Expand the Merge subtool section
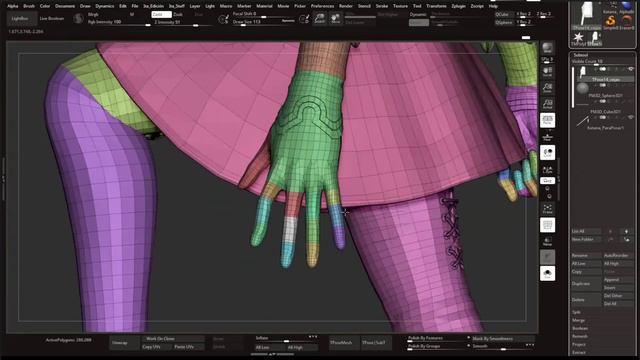Screen dimensions: 640x360 (x=578, y=320)
